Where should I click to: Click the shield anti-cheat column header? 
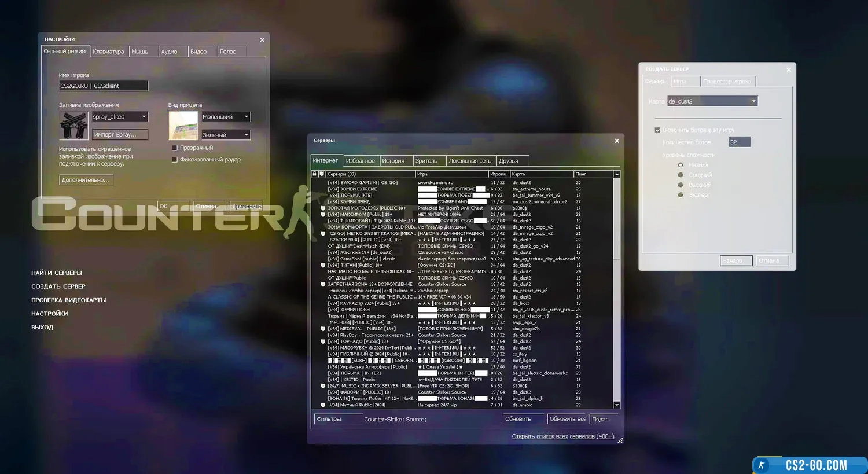coord(322,174)
